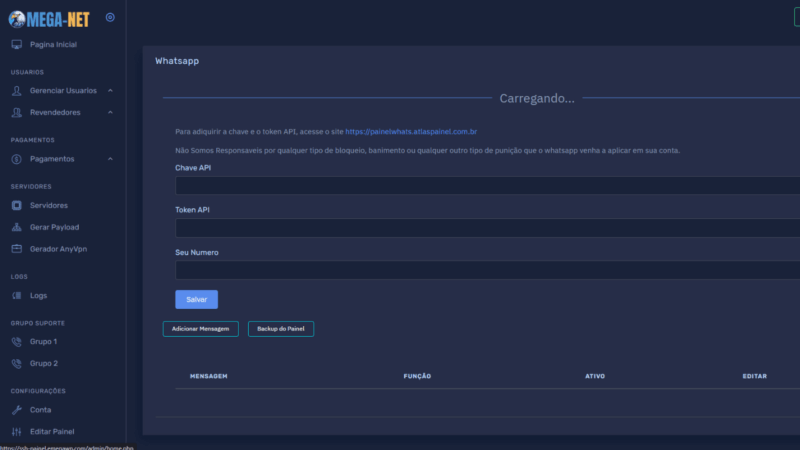Click the Gerar Payload icon

(x=17, y=227)
